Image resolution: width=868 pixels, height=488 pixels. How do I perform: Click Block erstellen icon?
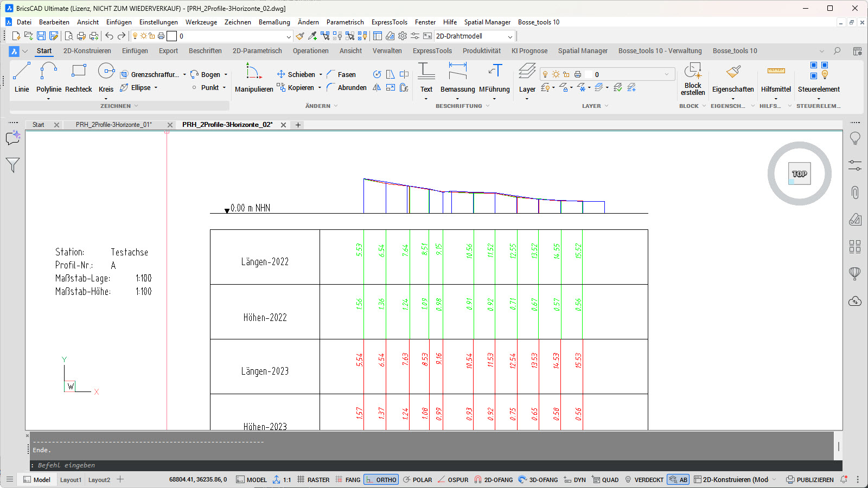pyautogui.click(x=693, y=78)
